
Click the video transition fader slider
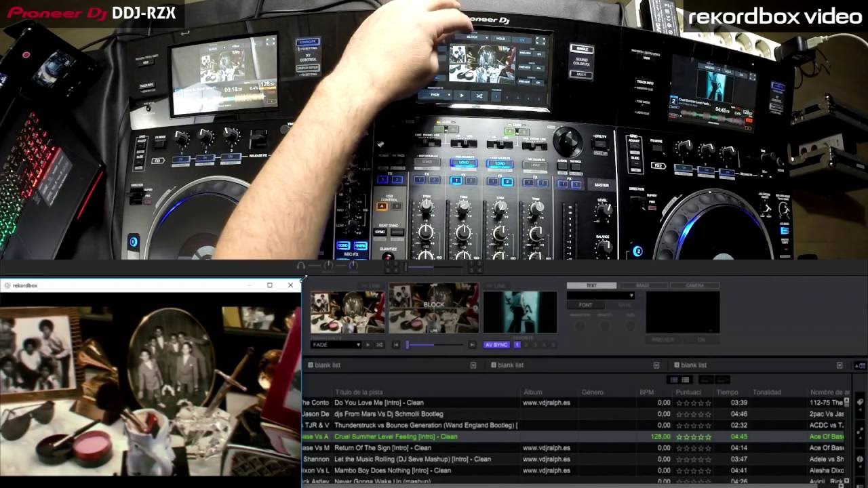tap(434, 345)
